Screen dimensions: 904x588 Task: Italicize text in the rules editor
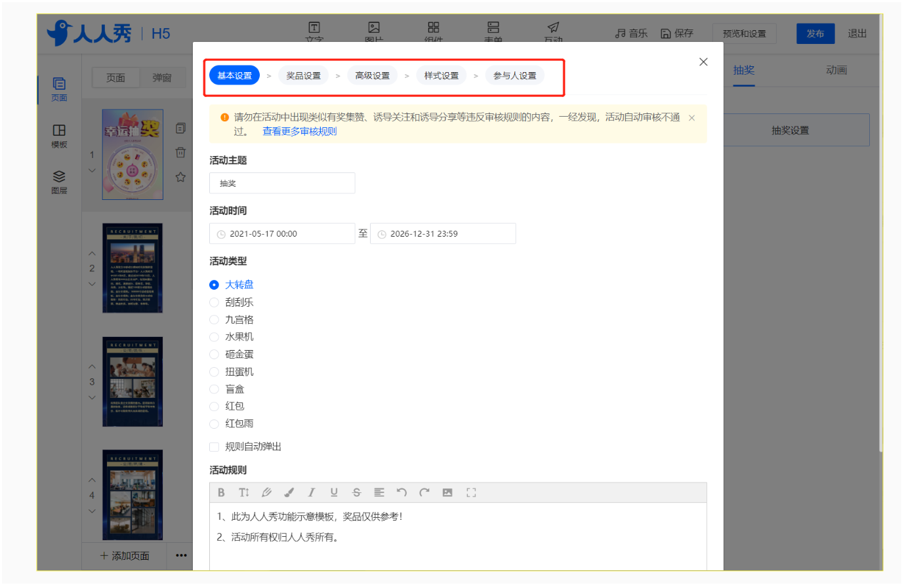312,492
